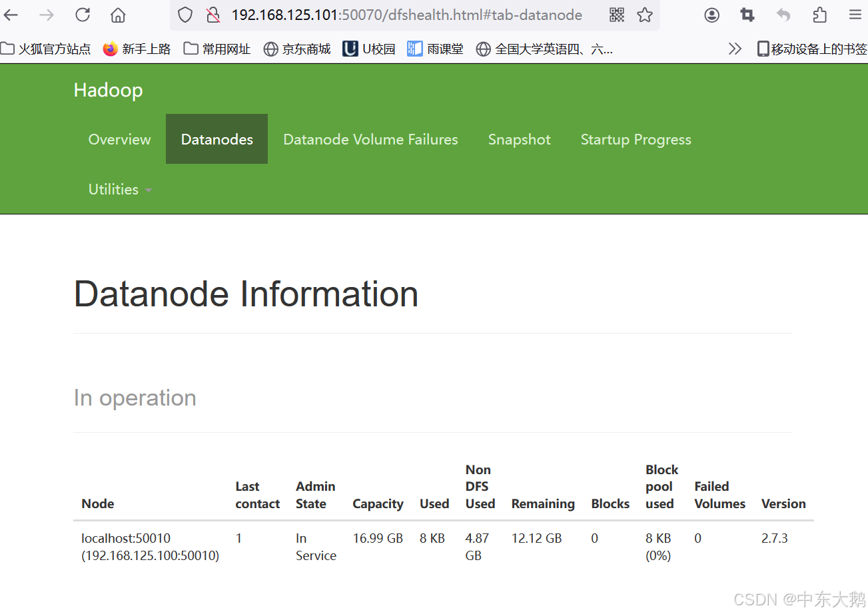Screen dimensions: 868x614
Task: Go to the browser home icon
Action: coord(118,15)
